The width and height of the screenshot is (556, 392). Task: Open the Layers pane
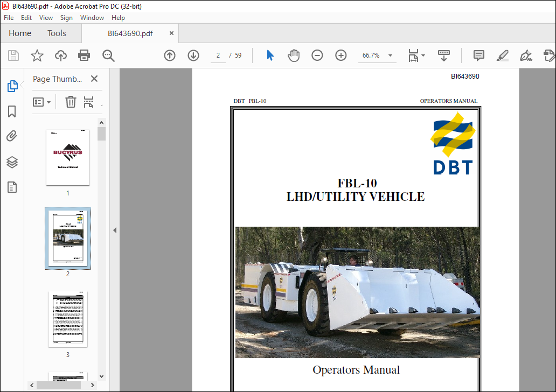(x=12, y=162)
